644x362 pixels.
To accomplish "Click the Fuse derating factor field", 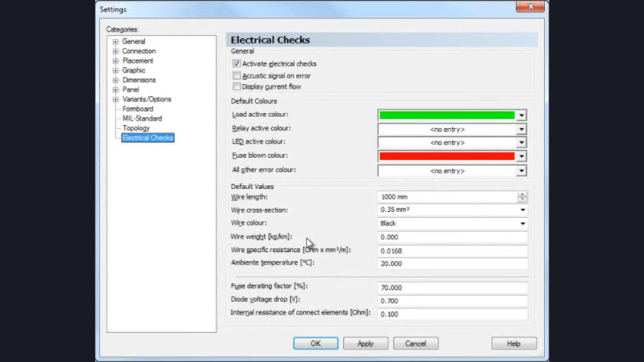I will pyautogui.click(x=452, y=288).
